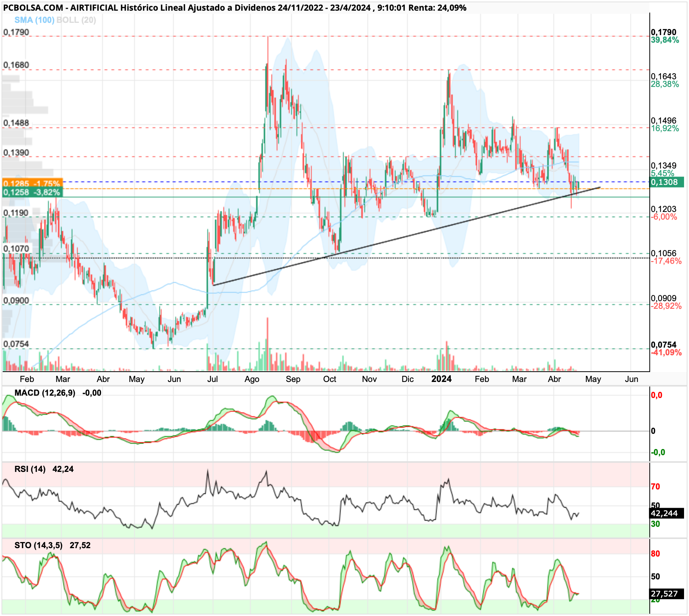The width and height of the screenshot is (689, 616).
Task: Click the RSI 30 oversold level label
Action: pyautogui.click(x=655, y=524)
